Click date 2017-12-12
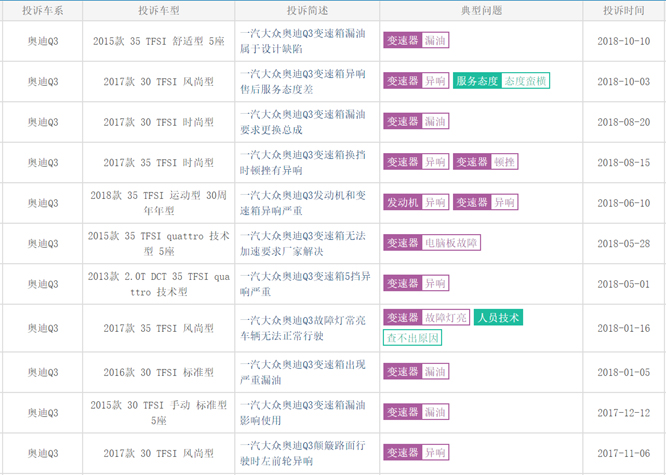 tap(624, 413)
